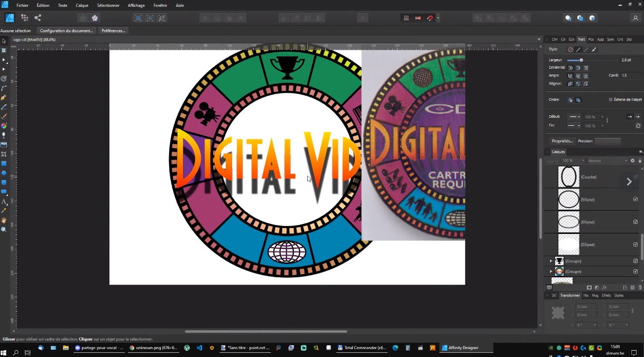Open the Calque menu
The image size is (644, 357).
pos(82,5)
